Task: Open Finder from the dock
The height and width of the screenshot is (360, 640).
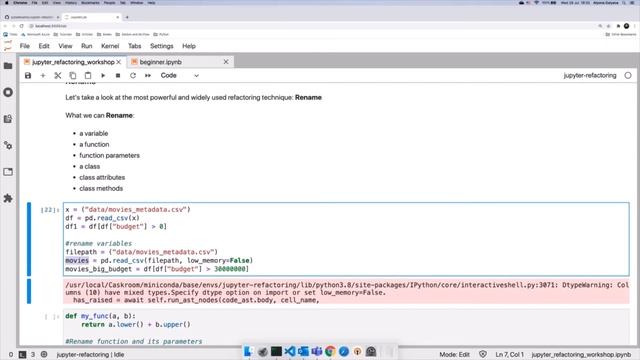Action: pyautogui.click(x=249, y=351)
